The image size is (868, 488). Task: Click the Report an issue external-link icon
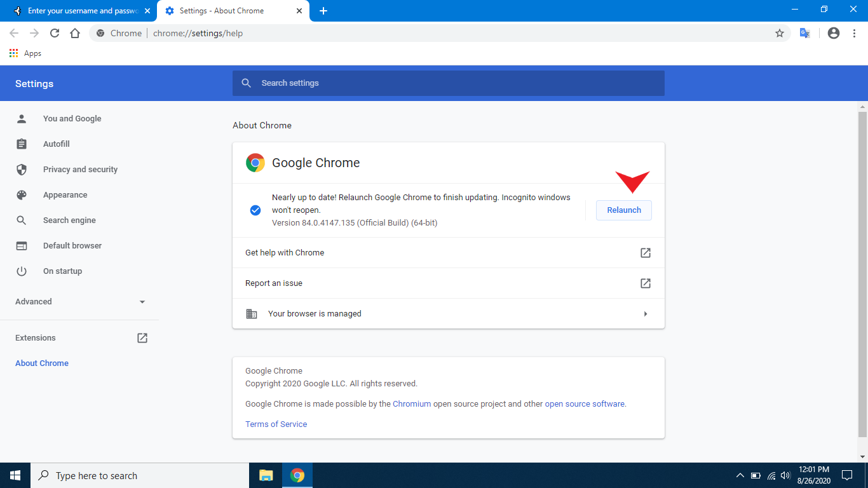click(x=646, y=283)
